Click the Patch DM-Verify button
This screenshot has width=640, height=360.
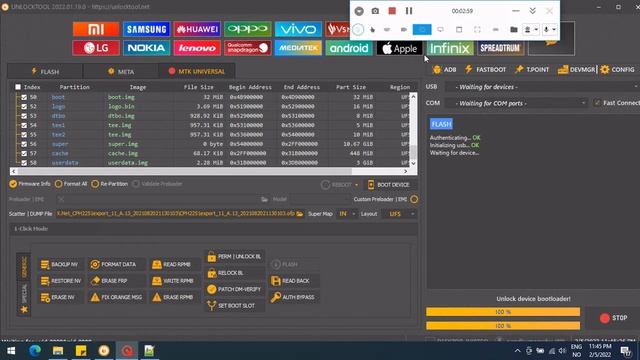click(234, 289)
